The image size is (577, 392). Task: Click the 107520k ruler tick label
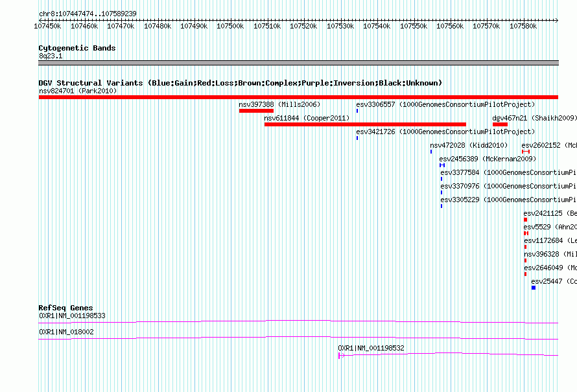coord(303,26)
